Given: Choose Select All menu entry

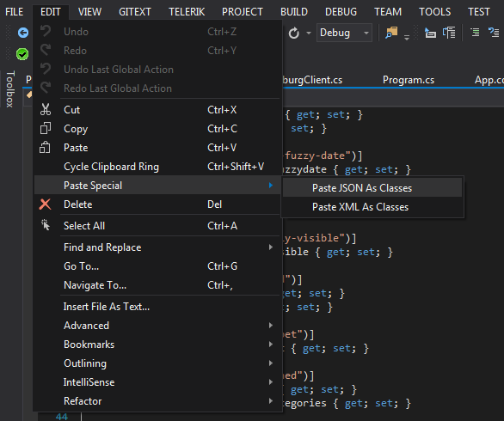Looking at the screenshot, I should tap(157, 226).
